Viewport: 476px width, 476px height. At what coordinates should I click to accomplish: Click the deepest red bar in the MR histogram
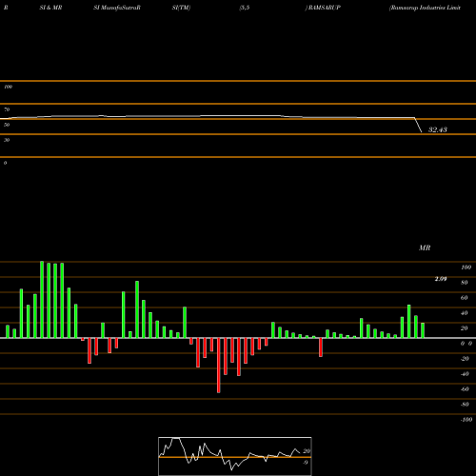[x=219, y=366]
